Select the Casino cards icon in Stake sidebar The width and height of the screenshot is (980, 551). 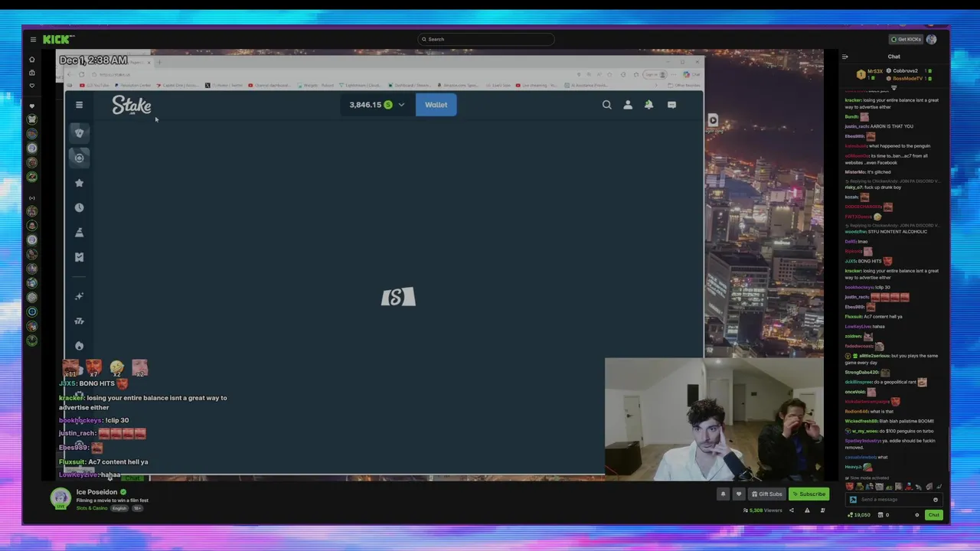click(79, 132)
